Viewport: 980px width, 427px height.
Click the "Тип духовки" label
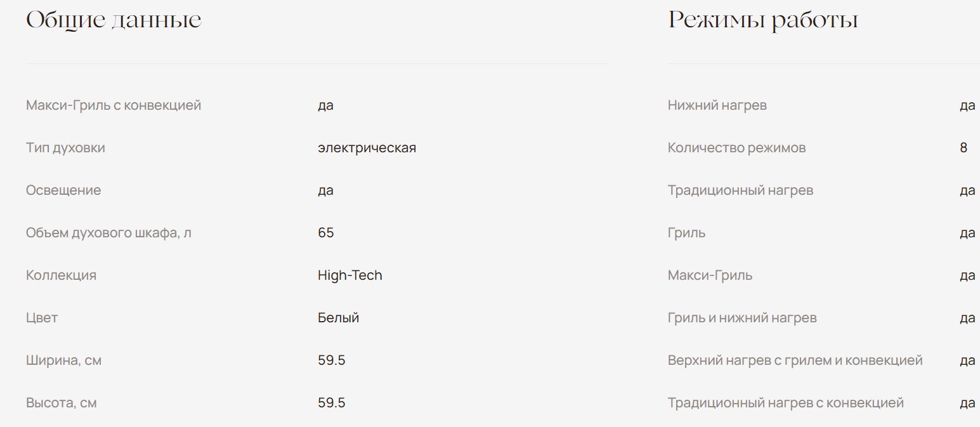65,148
